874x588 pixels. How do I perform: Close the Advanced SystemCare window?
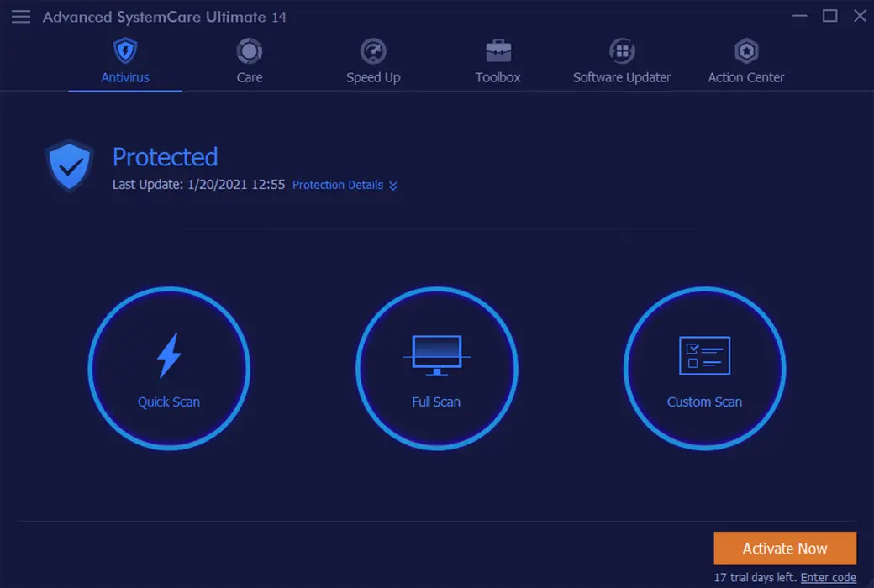tap(860, 16)
